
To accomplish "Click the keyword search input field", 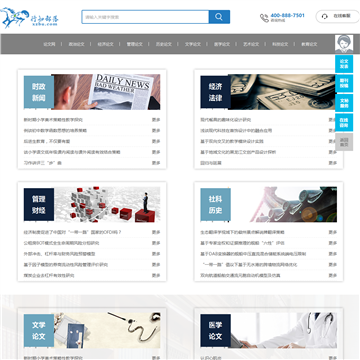I will pyautogui.click(x=145, y=17).
